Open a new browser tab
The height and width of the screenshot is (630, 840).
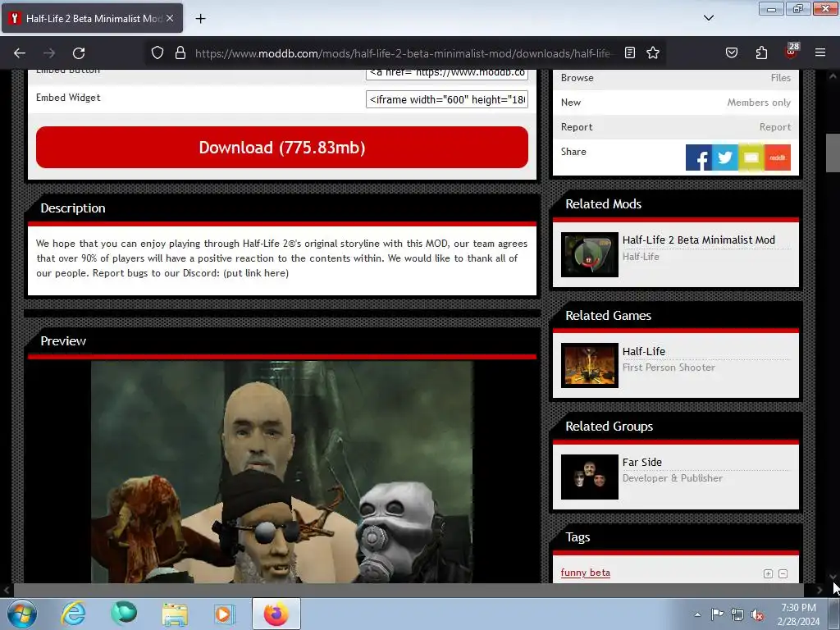(x=200, y=19)
